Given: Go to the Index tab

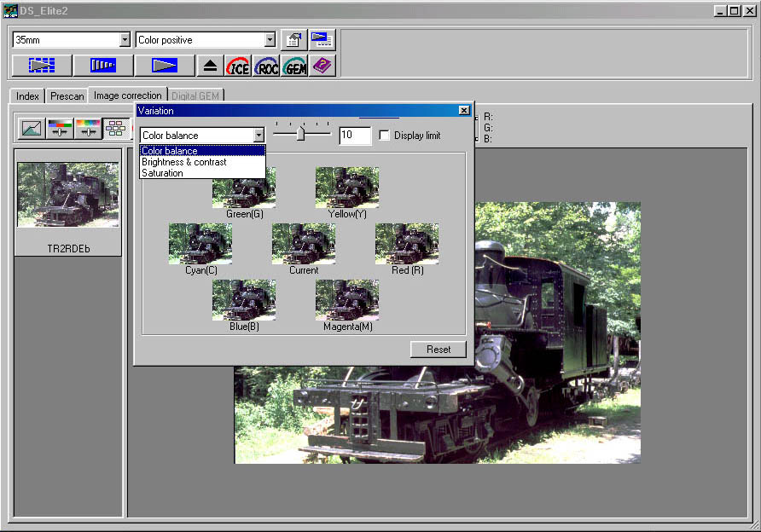Looking at the screenshot, I should pyautogui.click(x=27, y=96).
